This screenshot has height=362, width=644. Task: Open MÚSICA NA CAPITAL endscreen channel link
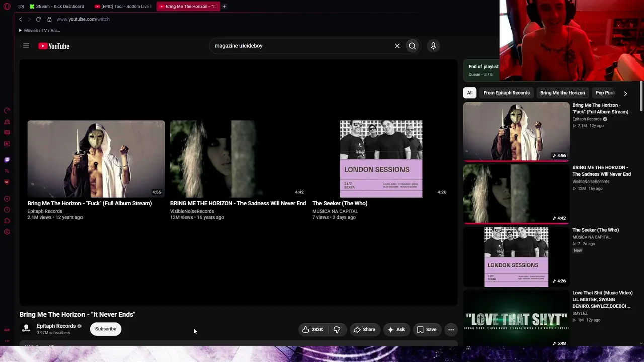coord(335,211)
